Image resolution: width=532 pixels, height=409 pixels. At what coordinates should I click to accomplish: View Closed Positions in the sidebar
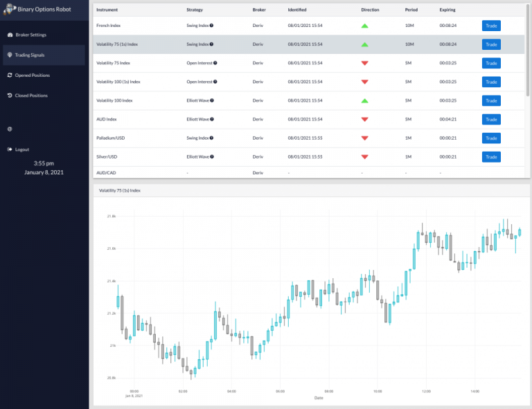coord(31,96)
